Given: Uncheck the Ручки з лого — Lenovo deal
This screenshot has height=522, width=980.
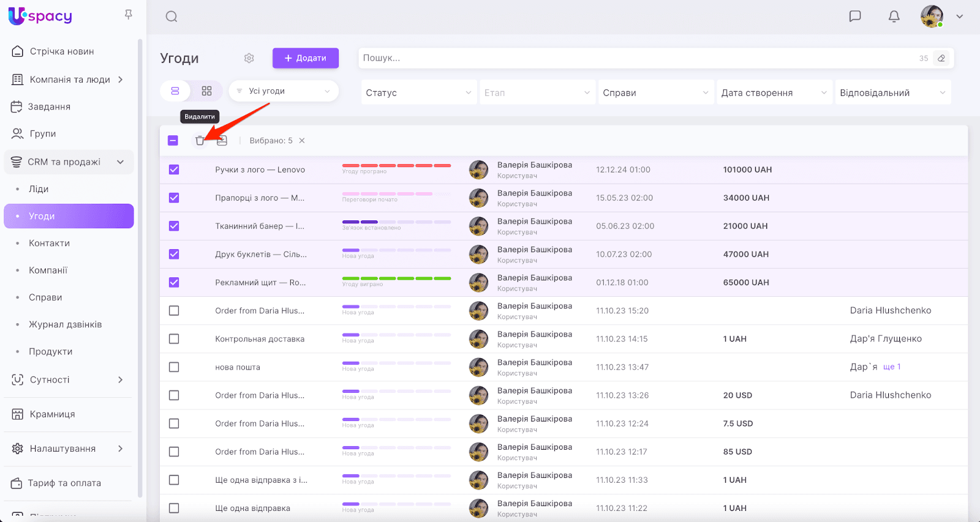Looking at the screenshot, I should (174, 170).
